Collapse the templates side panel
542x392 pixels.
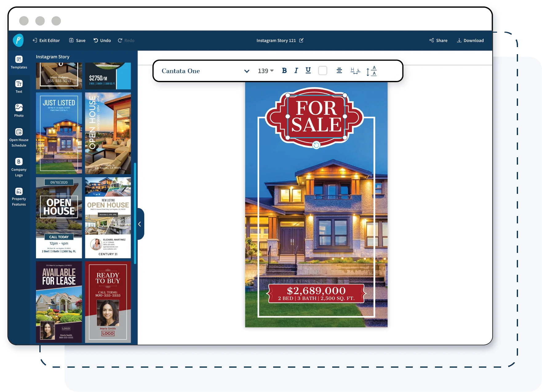[x=140, y=224]
